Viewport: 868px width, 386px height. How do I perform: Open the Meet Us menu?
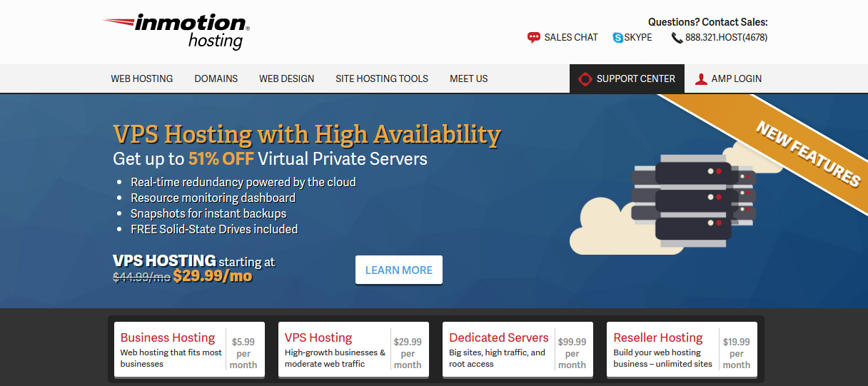click(469, 78)
